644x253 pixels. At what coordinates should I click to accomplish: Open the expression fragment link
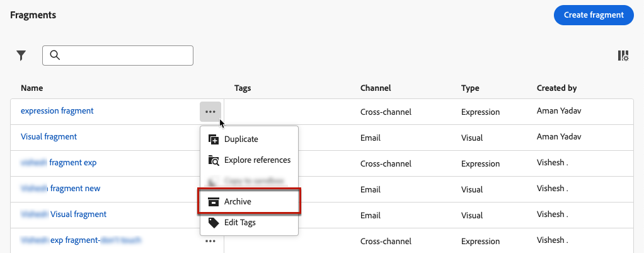(x=57, y=111)
